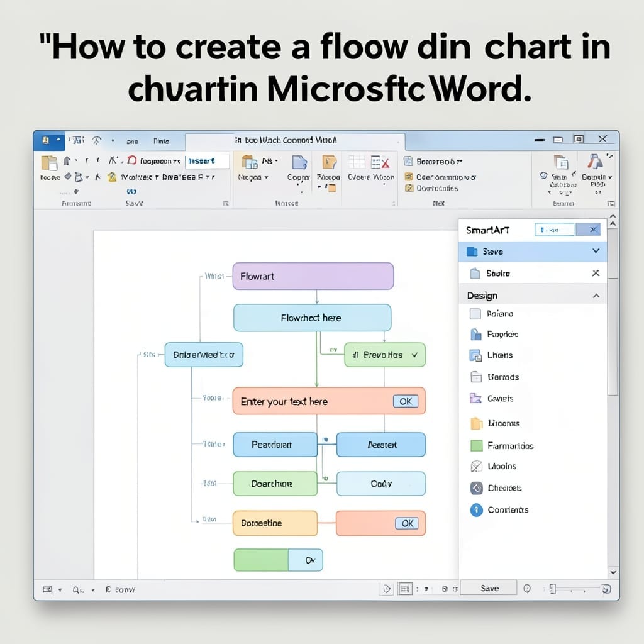Click the Comul paint format icon
Screen dimensions: 644x644
[595, 162]
